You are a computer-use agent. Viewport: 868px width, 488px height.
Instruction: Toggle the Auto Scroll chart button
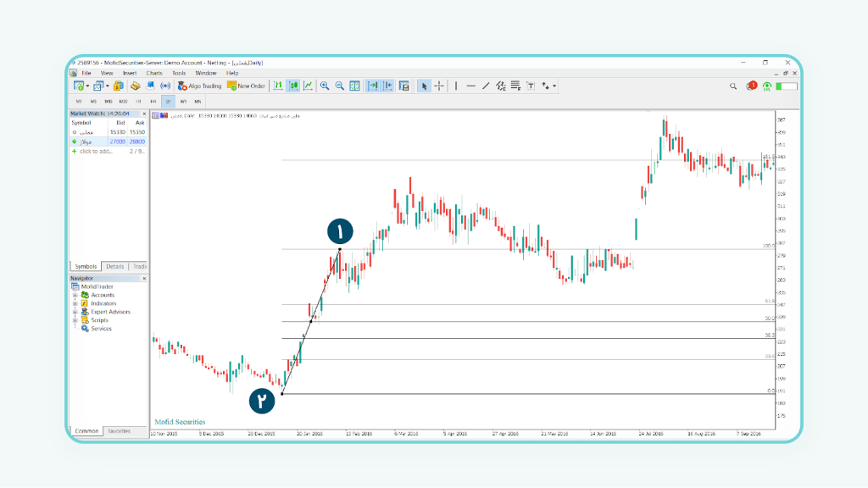click(372, 86)
